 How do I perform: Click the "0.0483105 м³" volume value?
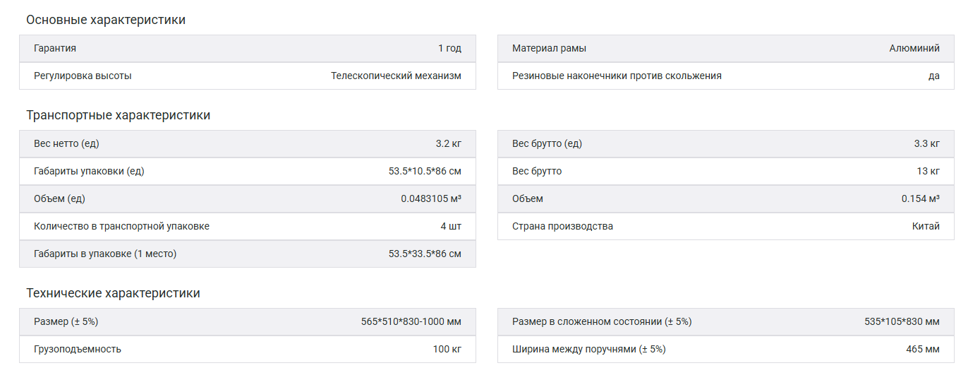(x=431, y=198)
